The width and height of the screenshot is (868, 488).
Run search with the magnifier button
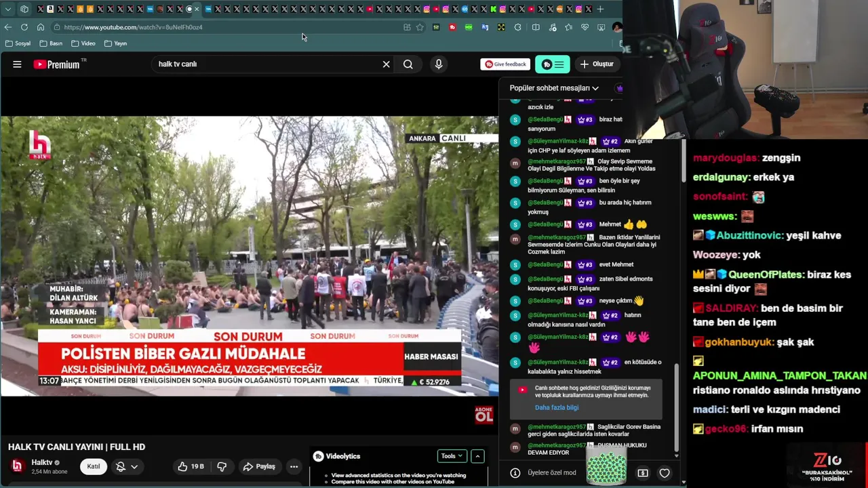(408, 64)
